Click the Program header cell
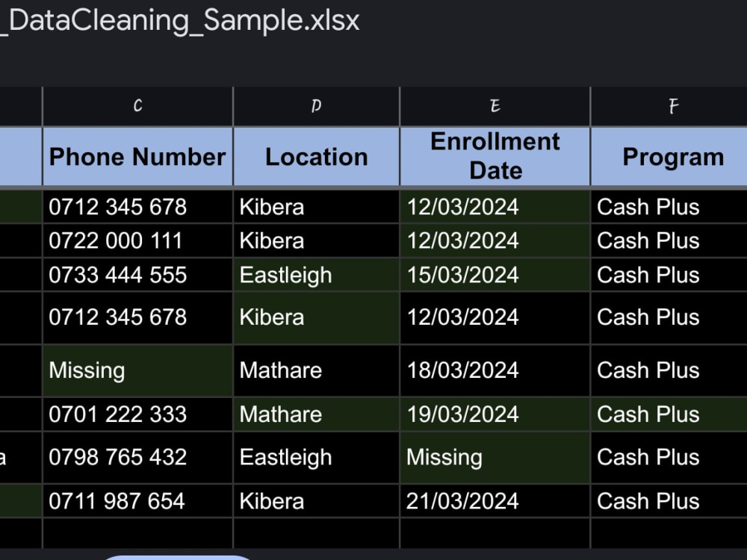Image resolution: width=747 pixels, height=560 pixels. 669,157
